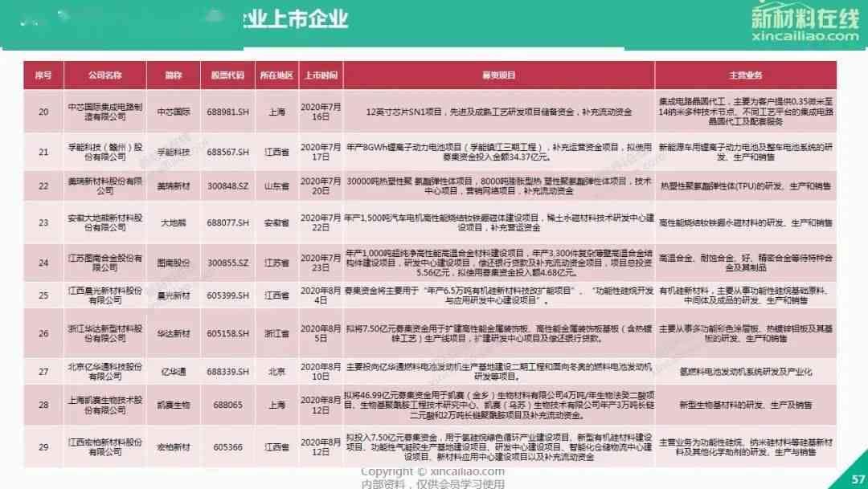This screenshot has width=868, height=489.
Task: Click row number 20
Action: (43, 112)
